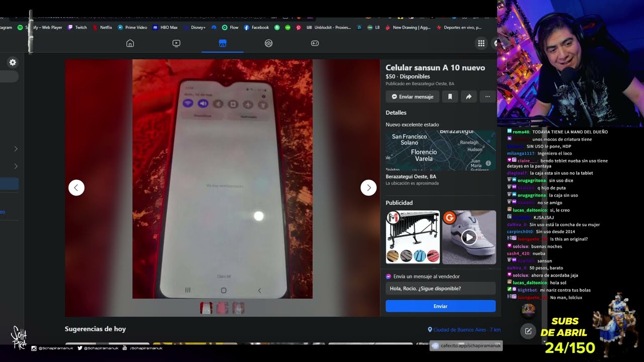
Task: Open the Facebook apps grid menu
Action: (481, 43)
